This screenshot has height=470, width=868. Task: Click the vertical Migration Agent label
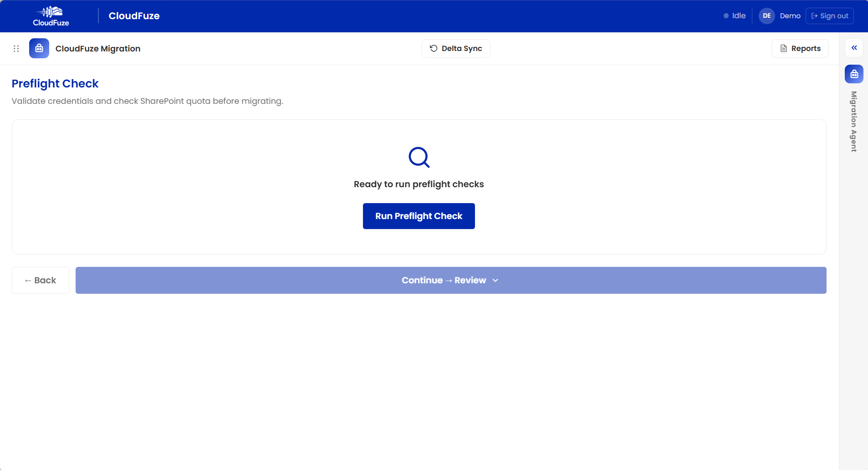[x=854, y=122]
